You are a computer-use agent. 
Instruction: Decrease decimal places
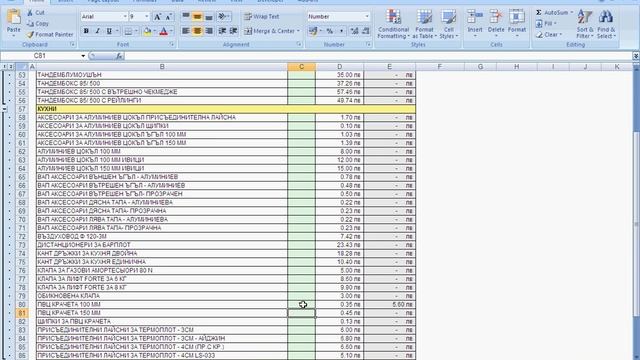coord(366,31)
